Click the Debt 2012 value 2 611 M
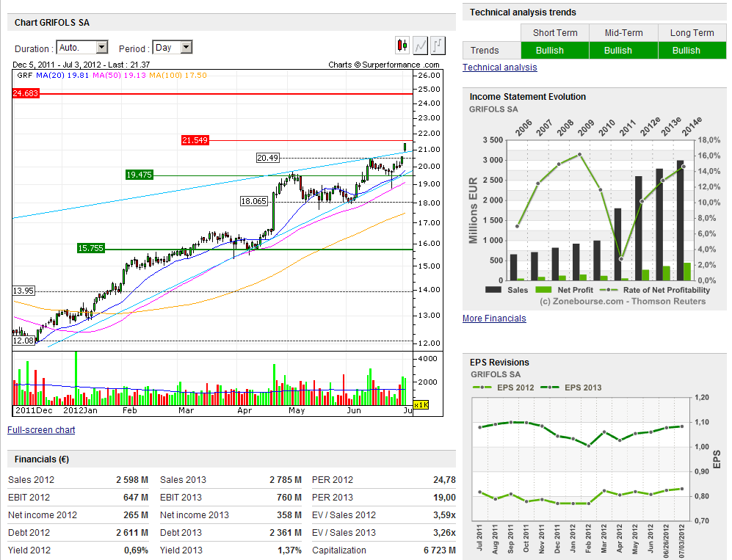This screenshot has height=560, width=732. click(132, 533)
